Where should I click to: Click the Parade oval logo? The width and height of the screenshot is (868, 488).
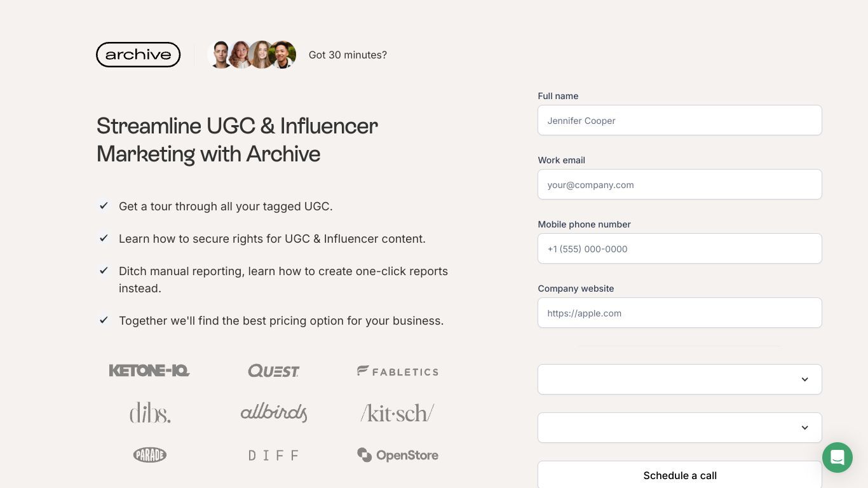tap(150, 455)
